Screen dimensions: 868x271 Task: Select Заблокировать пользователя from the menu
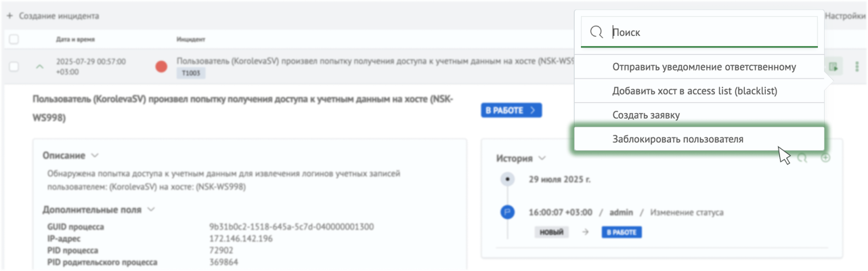tap(678, 139)
